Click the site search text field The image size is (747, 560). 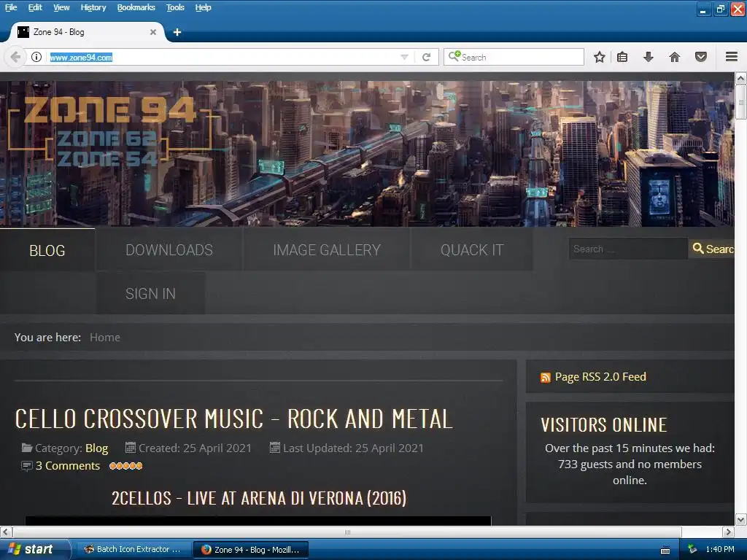(628, 249)
